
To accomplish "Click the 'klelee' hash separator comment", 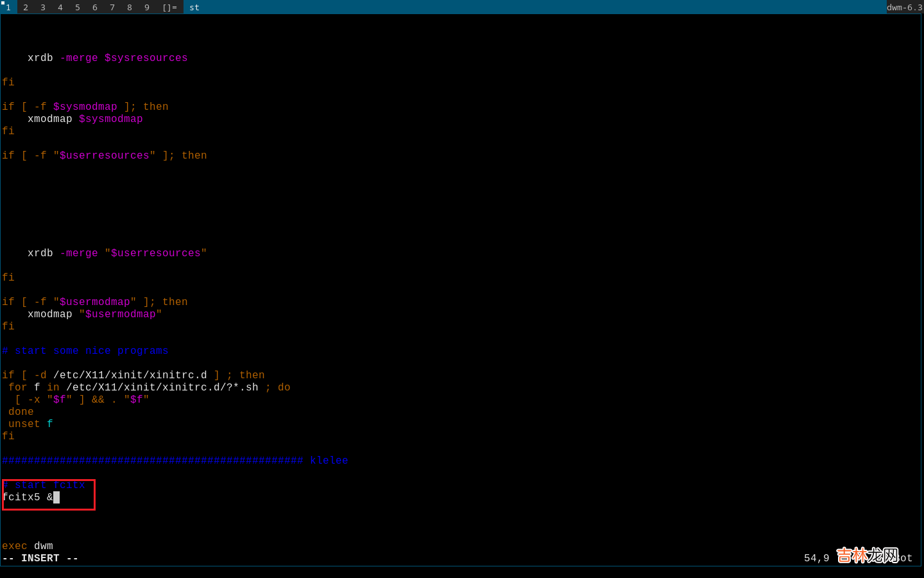I will click(175, 460).
